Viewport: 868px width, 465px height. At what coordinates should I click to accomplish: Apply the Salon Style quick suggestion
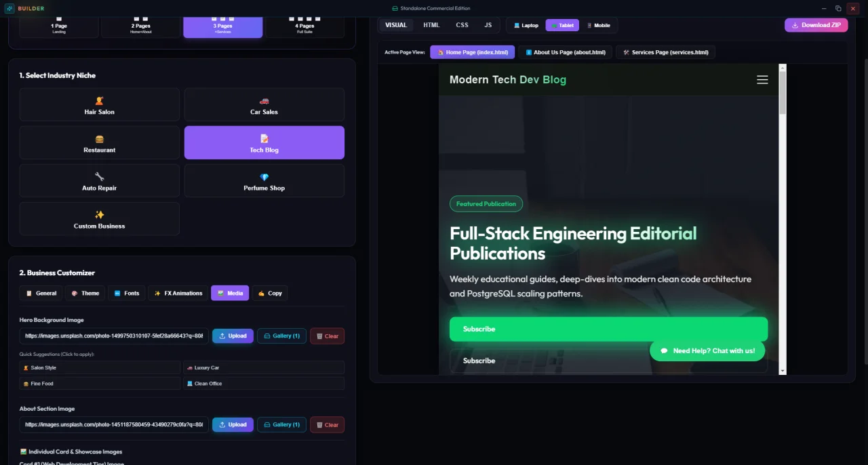[x=100, y=367]
